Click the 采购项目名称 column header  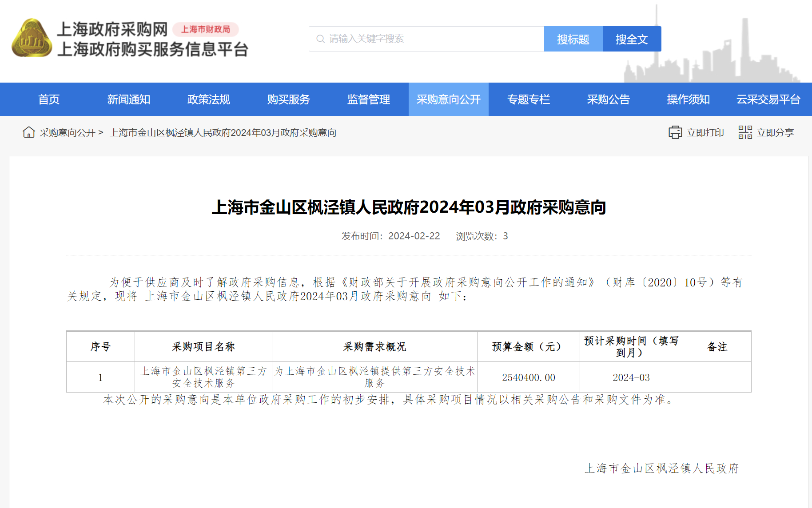coord(203,346)
